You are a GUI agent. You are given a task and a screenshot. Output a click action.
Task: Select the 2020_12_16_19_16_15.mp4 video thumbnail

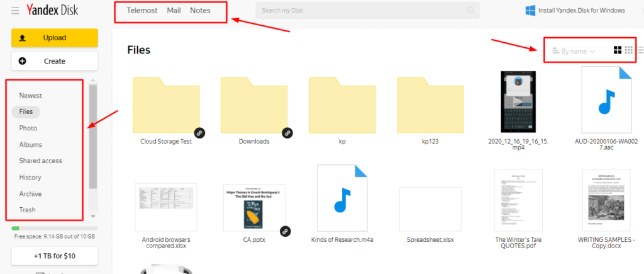pos(518,101)
